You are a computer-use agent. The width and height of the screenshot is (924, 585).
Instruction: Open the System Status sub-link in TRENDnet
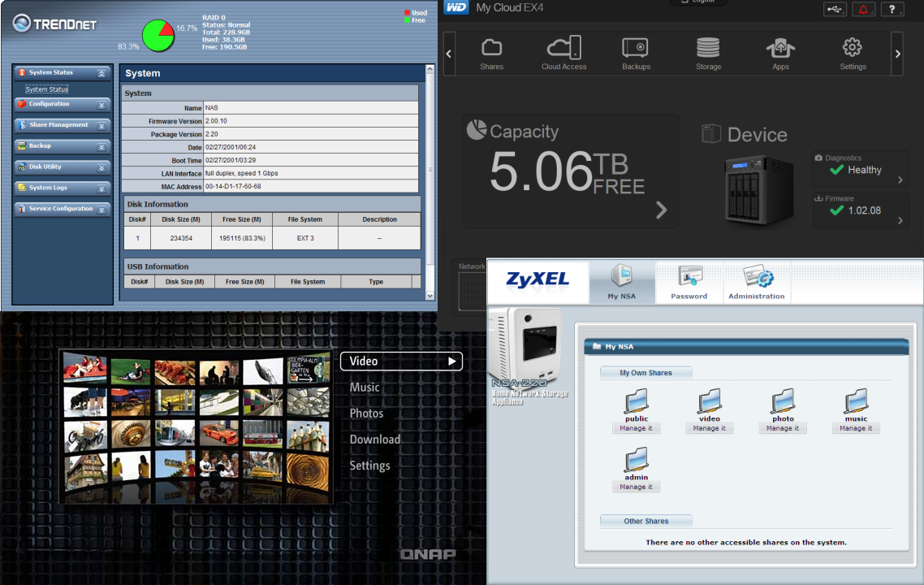46,89
